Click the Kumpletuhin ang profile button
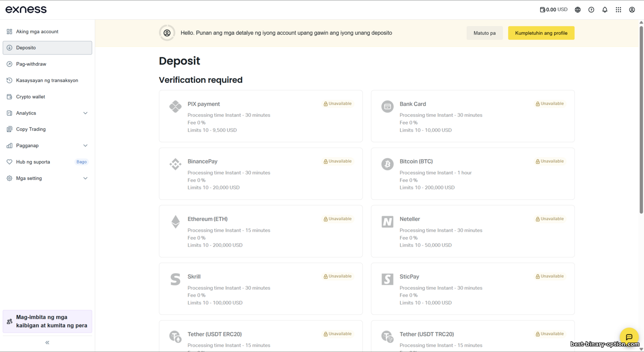644x352 pixels. (541, 33)
